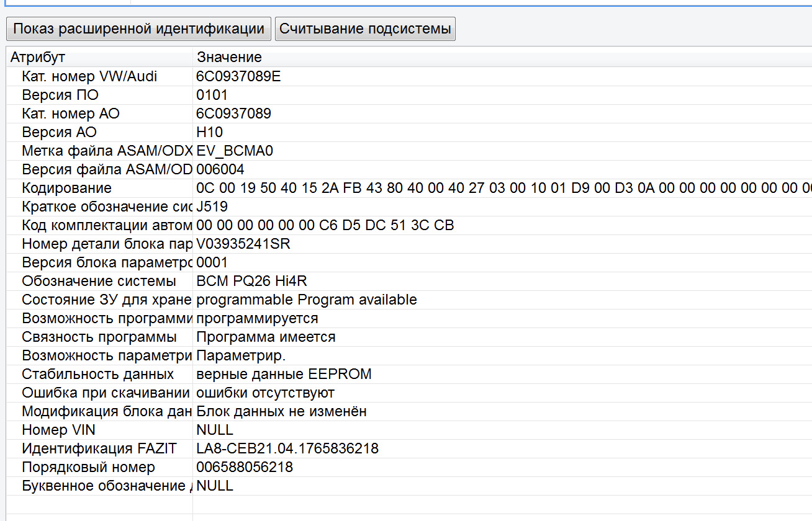Select the "Версия ПО" row showing 0101
This screenshot has width=812, height=521.
[124, 94]
